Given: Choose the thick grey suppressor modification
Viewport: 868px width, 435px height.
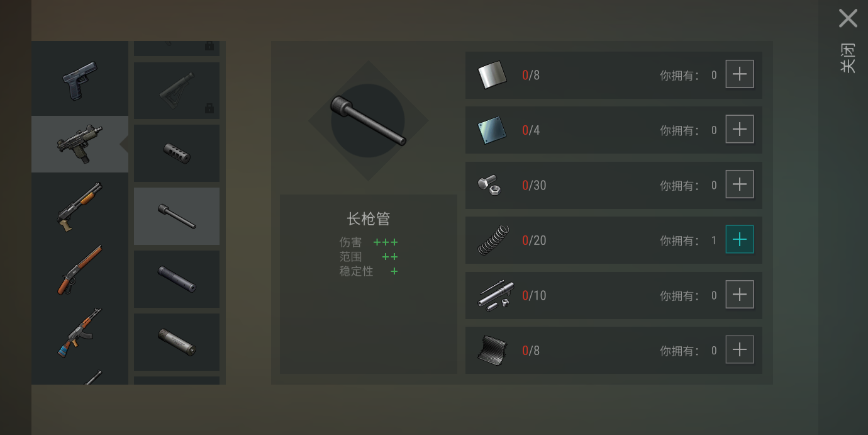Looking at the screenshot, I should (177, 342).
